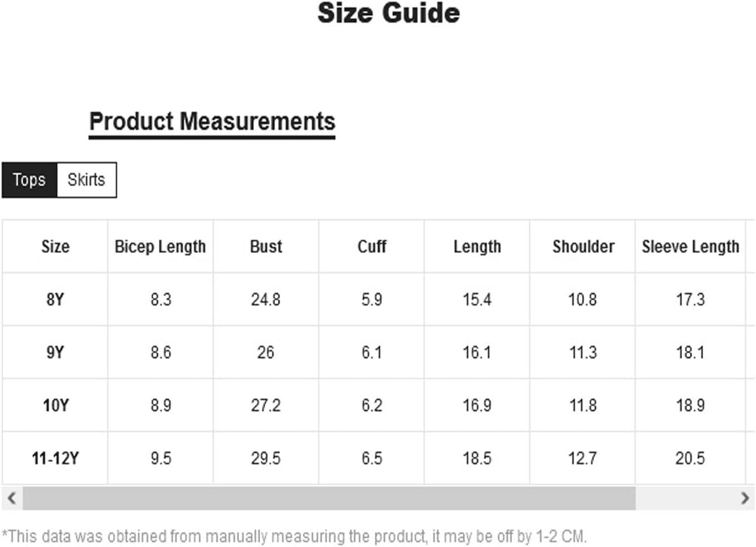Select the 9Y size row label

55,352
